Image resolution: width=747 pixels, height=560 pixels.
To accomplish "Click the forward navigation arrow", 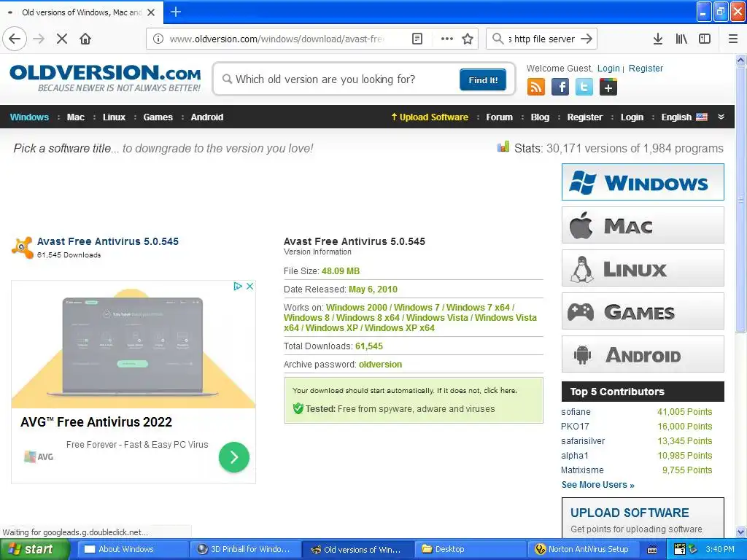I will (x=39, y=39).
